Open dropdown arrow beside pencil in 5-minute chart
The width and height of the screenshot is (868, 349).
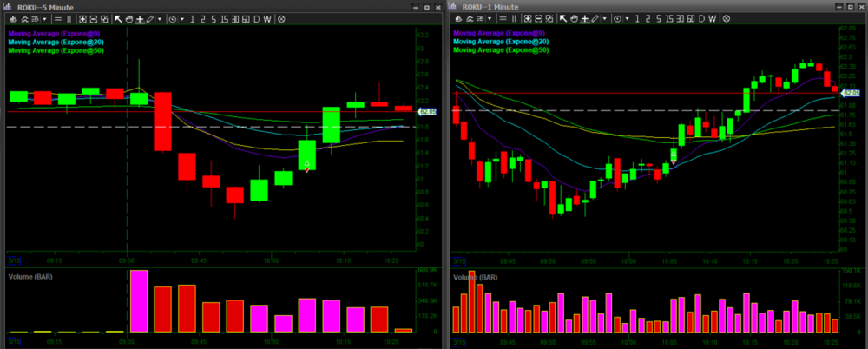coord(160,18)
